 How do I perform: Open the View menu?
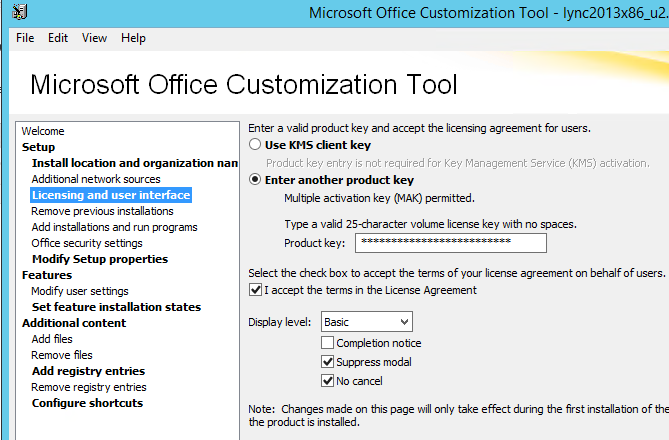(x=94, y=38)
